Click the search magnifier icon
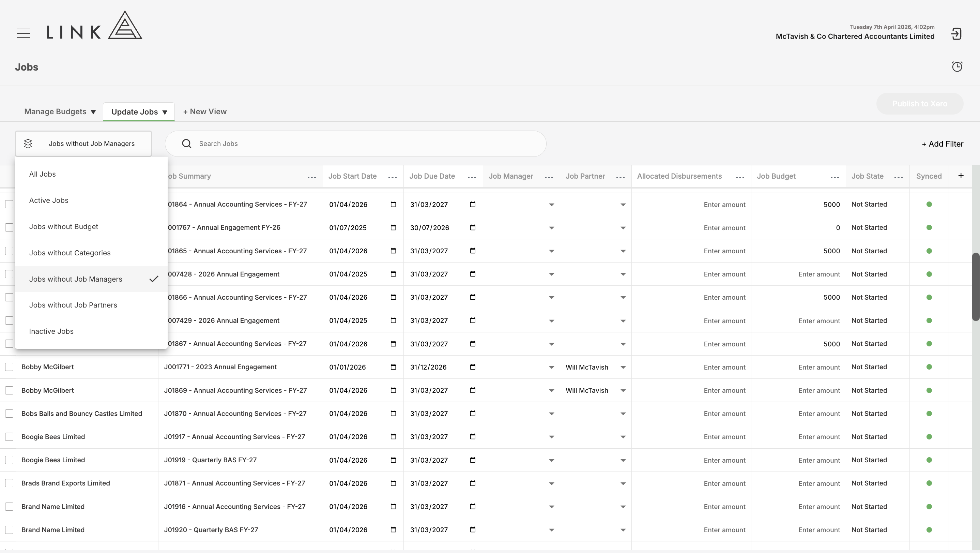The width and height of the screenshot is (980, 553). (186, 144)
